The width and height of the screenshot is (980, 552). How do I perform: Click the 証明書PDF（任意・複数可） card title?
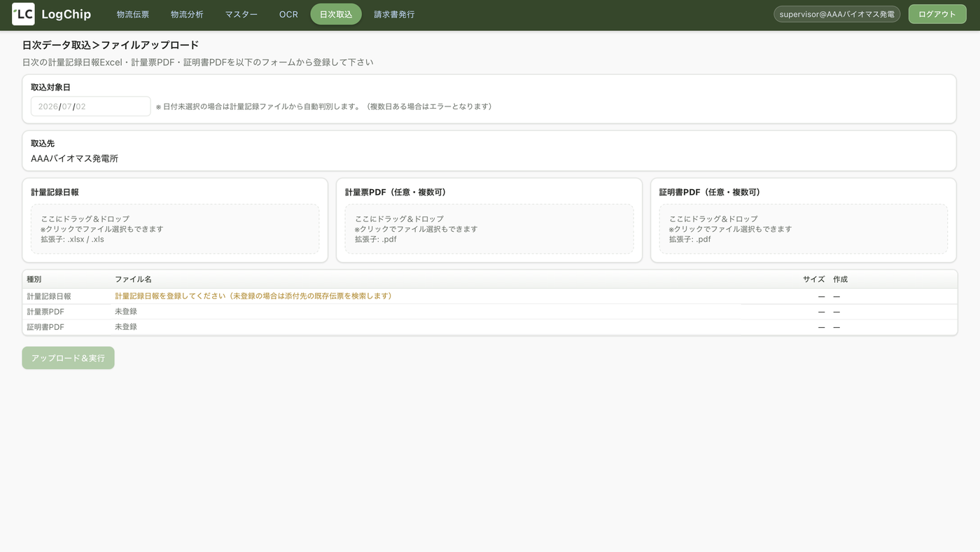(x=710, y=192)
